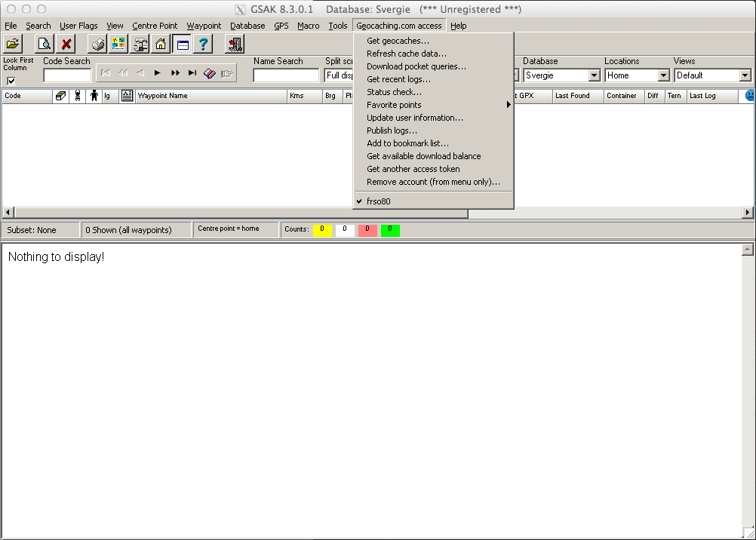The height and width of the screenshot is (540, 756).
Task: Open the filter magnifier page icon
Action: coord(45,44)
